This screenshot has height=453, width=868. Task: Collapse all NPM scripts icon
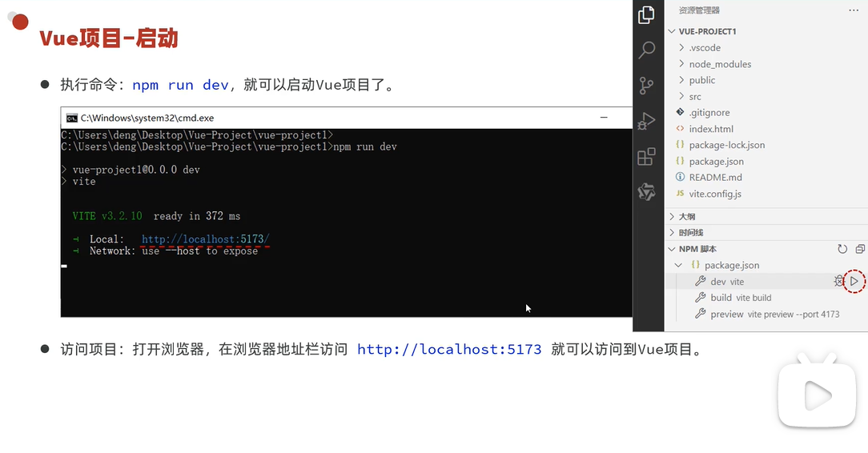(x=860, y=249)
